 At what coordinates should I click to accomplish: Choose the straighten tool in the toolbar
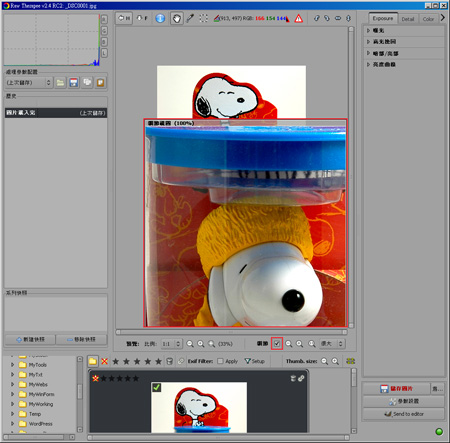pos(217,18)
